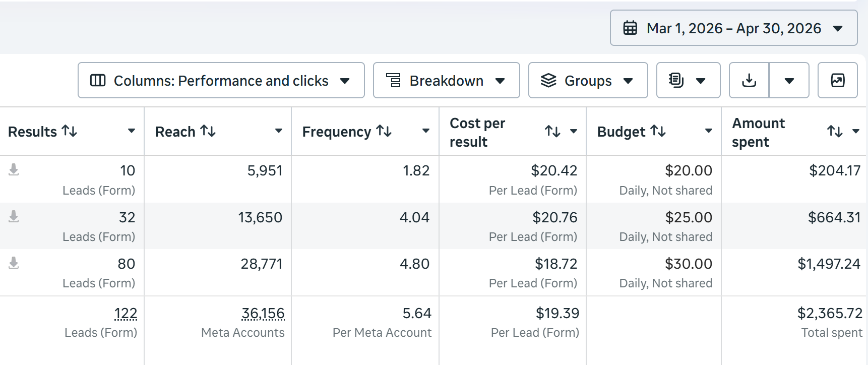Click the Breakdown hierarchy icon
The width and height of the screenshot is (868, 365).
tap(393, 80)
